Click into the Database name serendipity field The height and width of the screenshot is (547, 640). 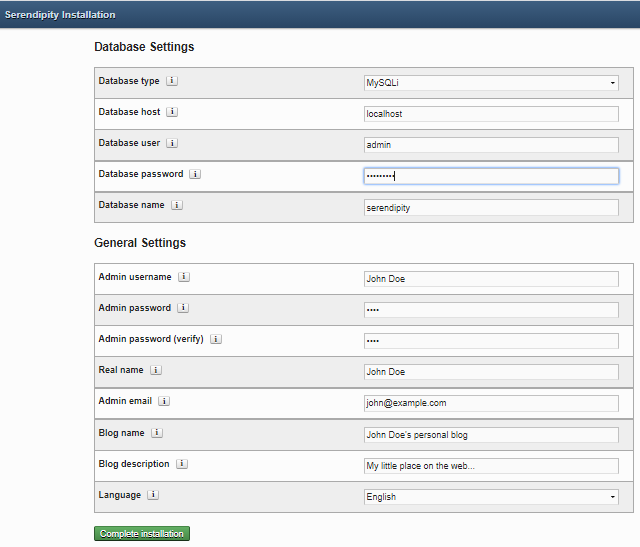point(491,207)
